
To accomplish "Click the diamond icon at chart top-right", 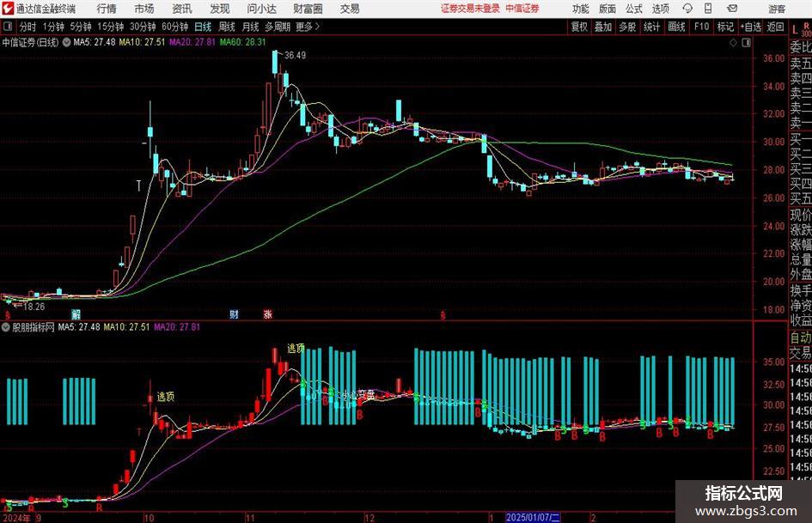I will pos(733,43).
